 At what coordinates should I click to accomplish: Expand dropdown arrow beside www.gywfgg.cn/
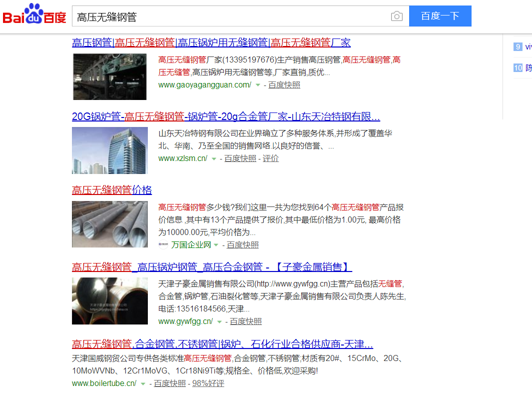219,322
